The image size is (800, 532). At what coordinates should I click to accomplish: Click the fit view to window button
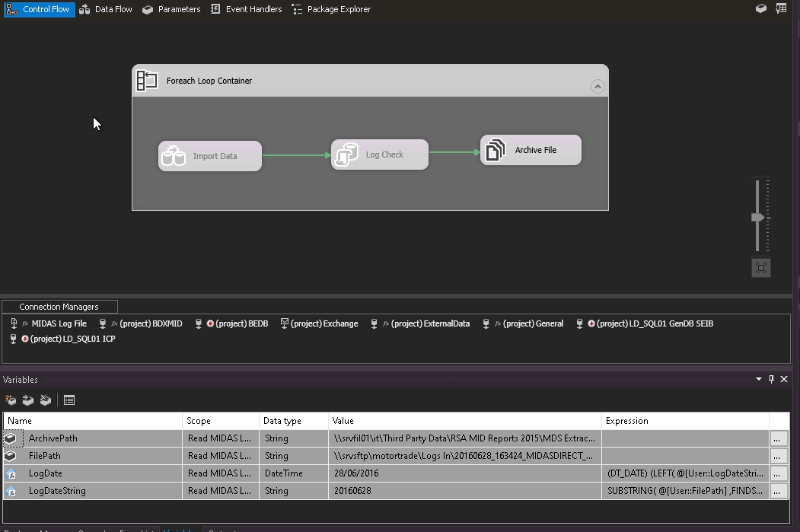pos(760,268)
